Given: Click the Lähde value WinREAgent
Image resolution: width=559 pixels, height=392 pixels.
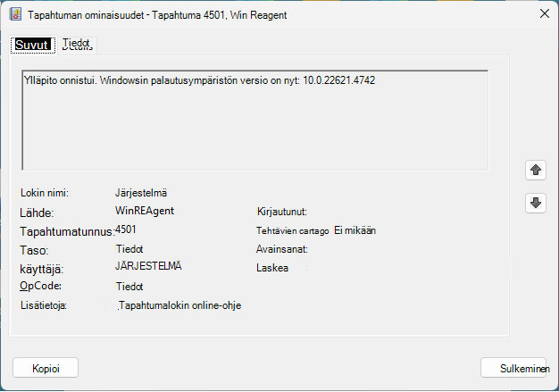Looking at the screenshot, I should pyautogui.click(x=145, y=211).
